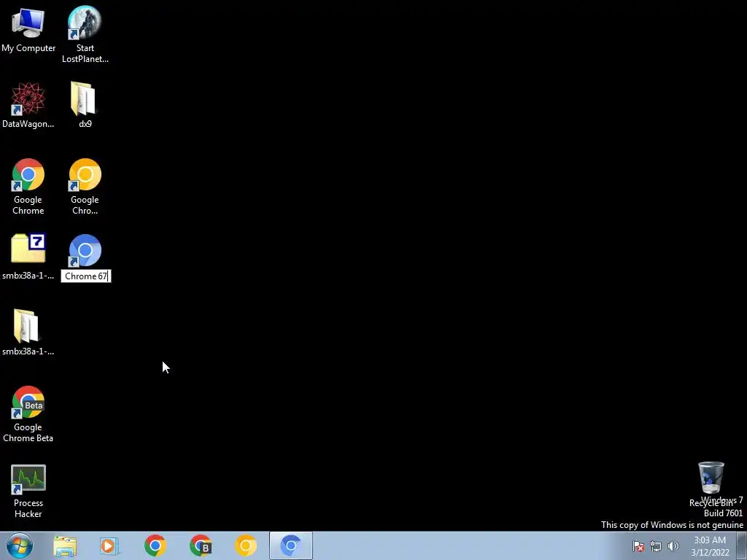Switch to the active Chromium taskbar button

click(x=291, y=545)
